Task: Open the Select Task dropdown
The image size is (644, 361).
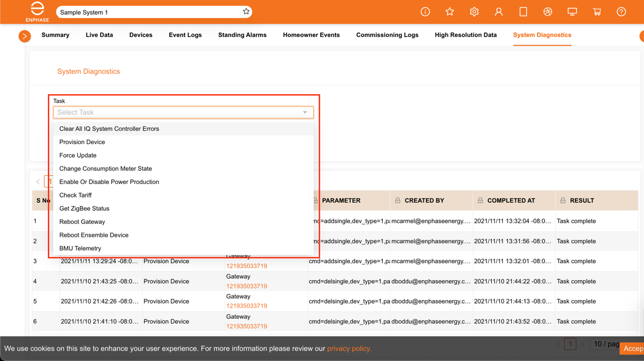Action: (183, 112)
